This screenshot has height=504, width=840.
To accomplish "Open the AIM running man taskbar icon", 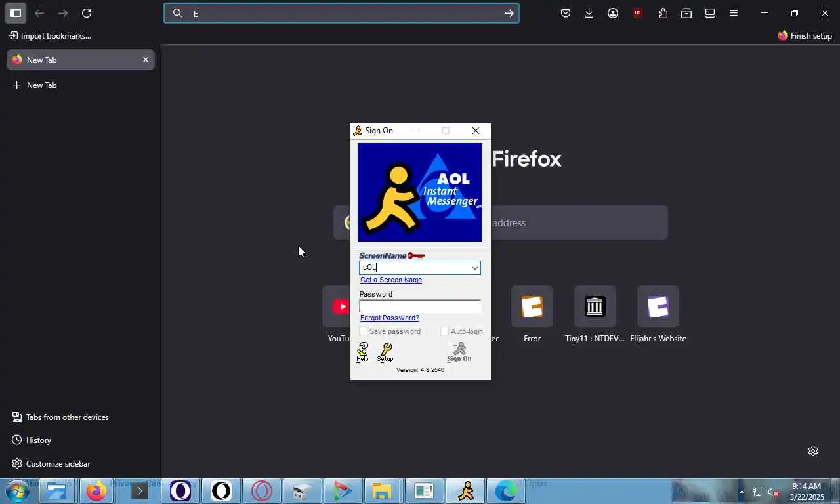I will (466, 491).
